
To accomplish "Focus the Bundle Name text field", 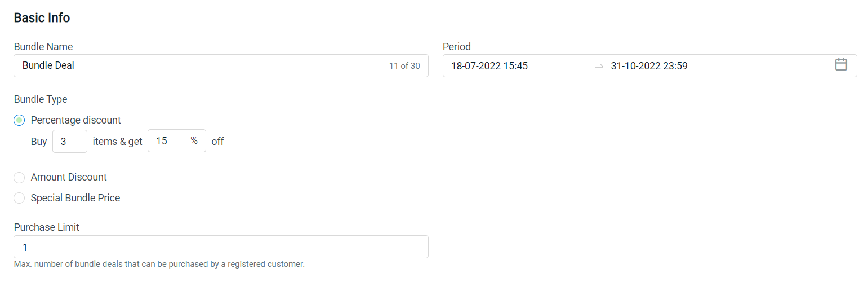I will (x=197, y=65).
